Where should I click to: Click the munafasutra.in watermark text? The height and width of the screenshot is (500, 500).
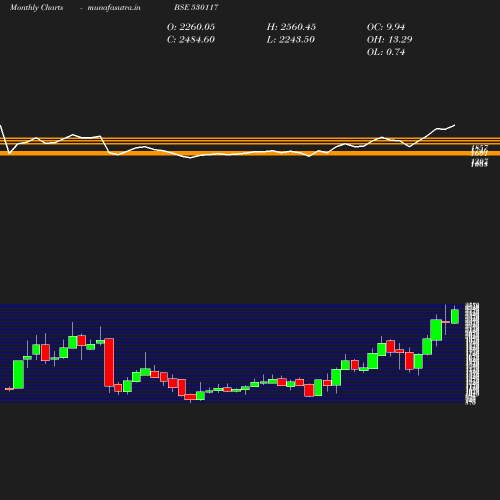click(114, 8)
